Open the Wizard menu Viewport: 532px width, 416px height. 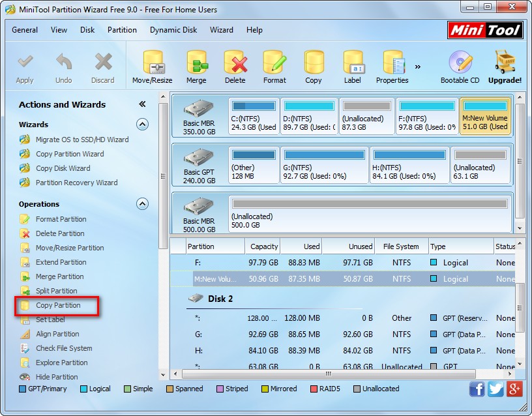[x=222, y=30]
